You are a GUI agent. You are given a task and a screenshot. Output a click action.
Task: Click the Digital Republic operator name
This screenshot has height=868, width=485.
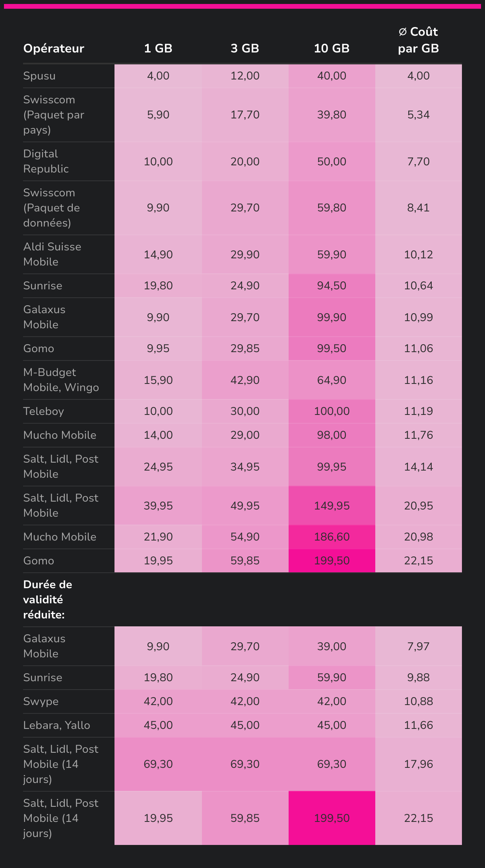(x=46, y=161)
